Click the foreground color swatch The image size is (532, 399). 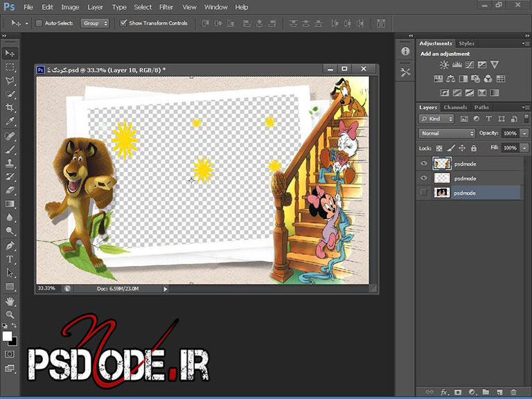(7, 336)
